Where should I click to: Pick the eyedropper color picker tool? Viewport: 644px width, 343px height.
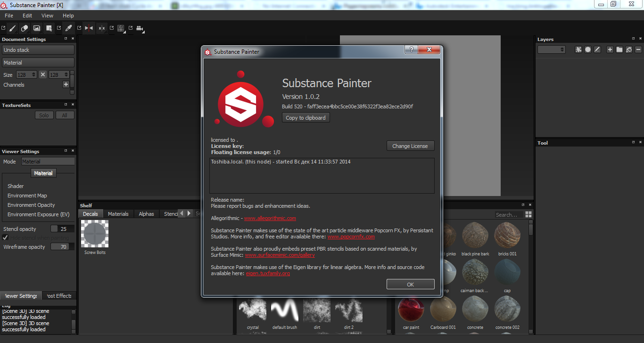68,28
